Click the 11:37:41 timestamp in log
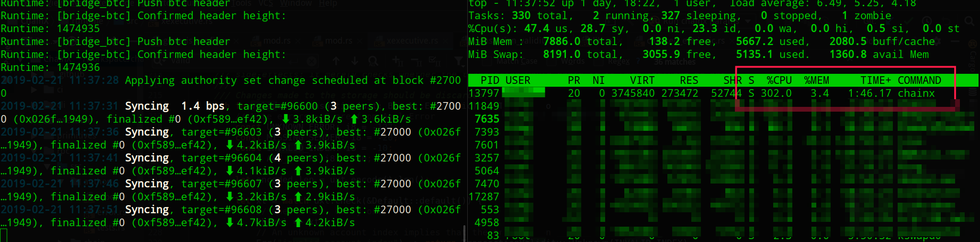The height and width of the screenshot is (242, 980). 94,158
